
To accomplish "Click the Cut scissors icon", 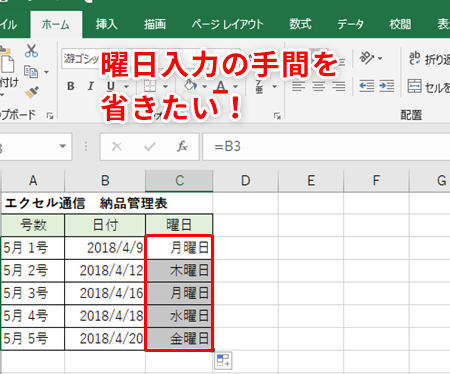I will coord(31,51).
